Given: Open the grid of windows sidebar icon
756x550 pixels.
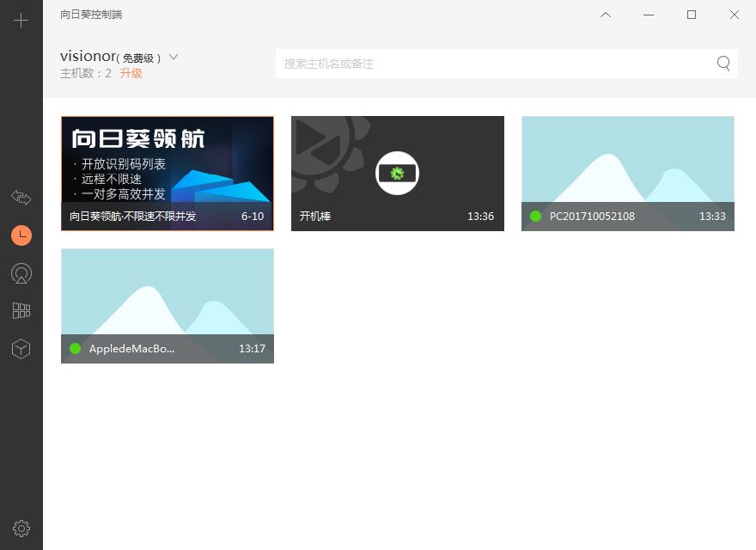Looking at the screenshot, I should click(21, 311).
